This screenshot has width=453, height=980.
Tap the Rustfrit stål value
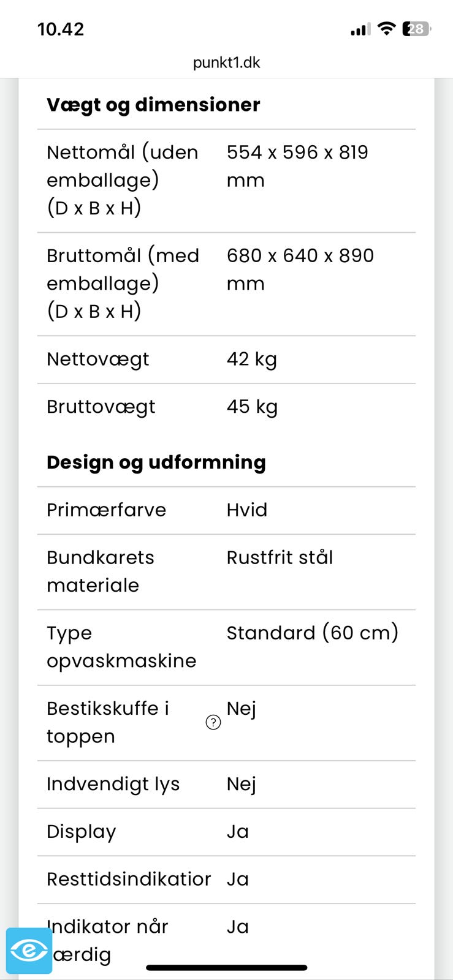click(280, 557)
